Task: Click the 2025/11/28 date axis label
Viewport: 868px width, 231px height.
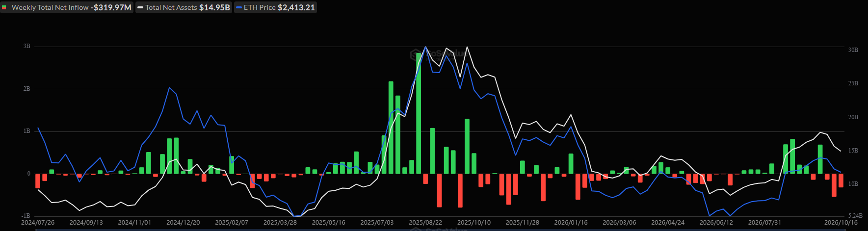Action: pyautogui.click(x=523, y=222)
